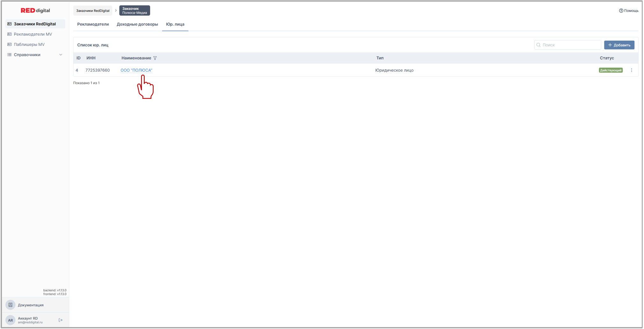
Task: Switch to the Рекламодатели tab
Action: point(93,24)
